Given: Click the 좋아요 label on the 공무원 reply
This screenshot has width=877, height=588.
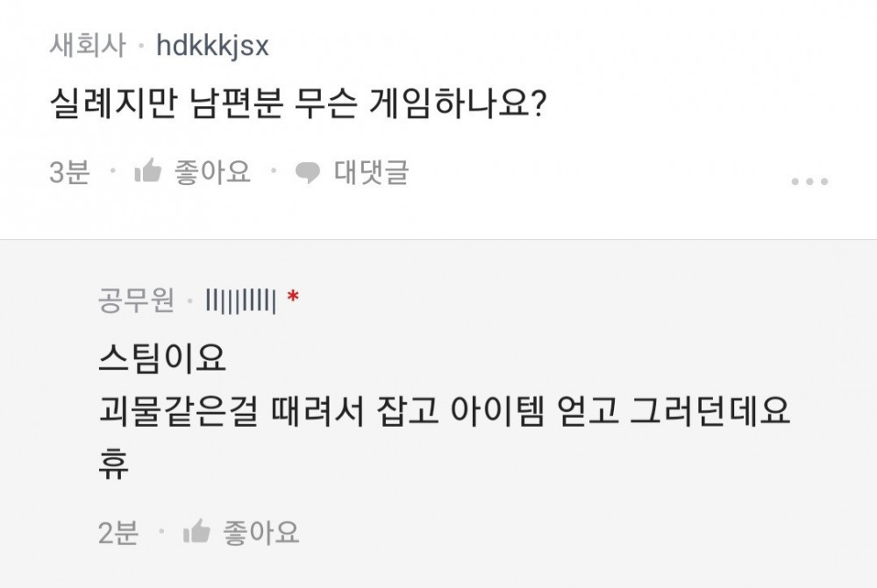Looking at the screenshot, I should [261, 532].
